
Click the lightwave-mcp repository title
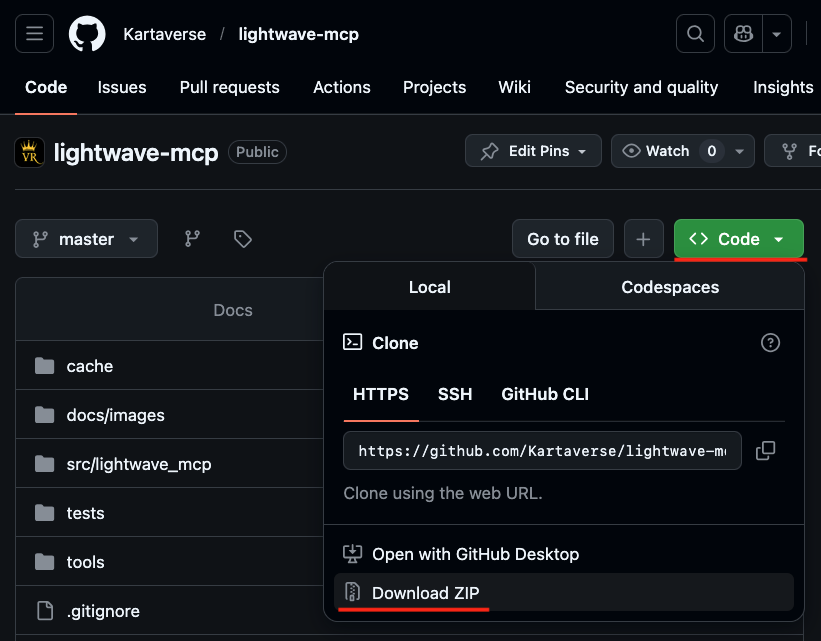pos(136,152)
